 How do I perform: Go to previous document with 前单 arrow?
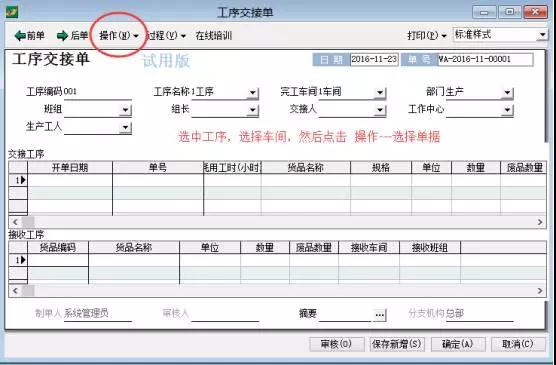[x=29, y=35]
